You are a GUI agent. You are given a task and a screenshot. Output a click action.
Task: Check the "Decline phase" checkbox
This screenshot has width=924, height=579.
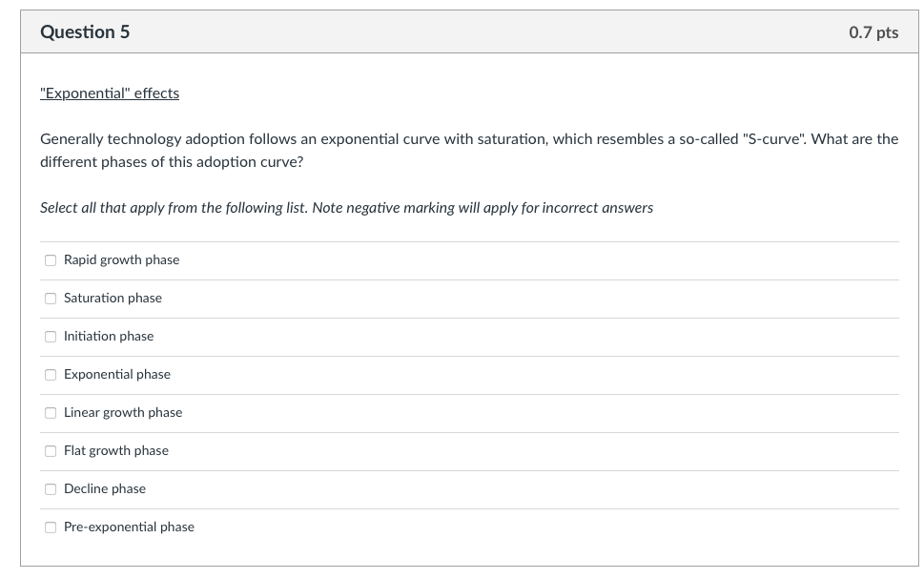[x=50, y=489]
